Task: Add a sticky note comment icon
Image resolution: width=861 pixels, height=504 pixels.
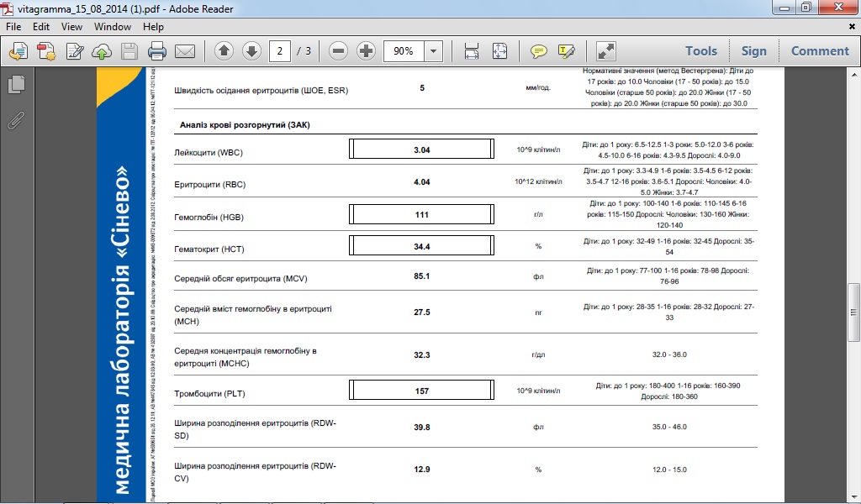Action: (x=539, y=51)
